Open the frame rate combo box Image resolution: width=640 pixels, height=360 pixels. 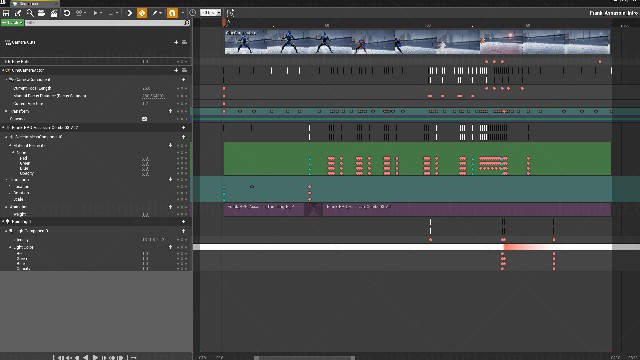210,13
